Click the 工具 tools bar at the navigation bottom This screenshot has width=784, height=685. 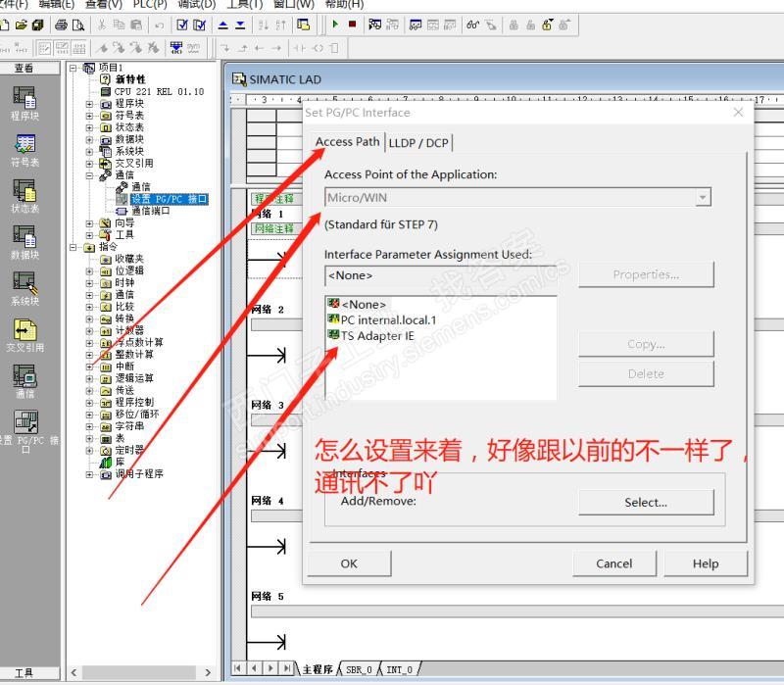(24, 673)
